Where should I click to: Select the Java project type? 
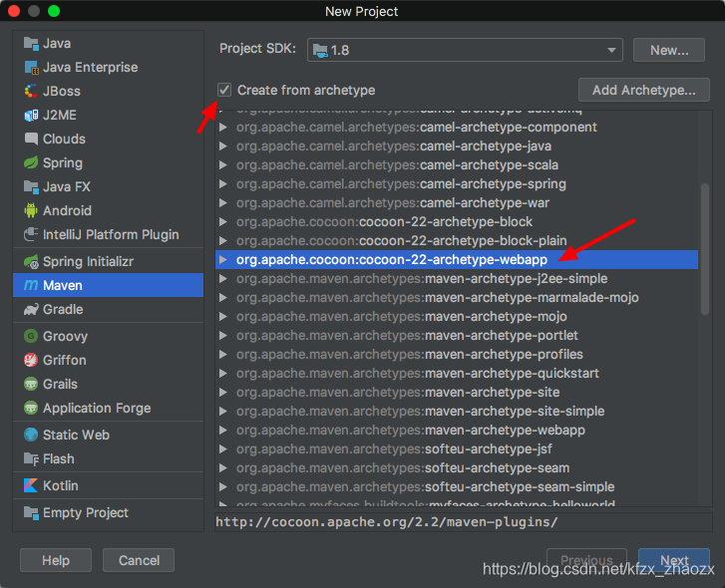[108, 44]
